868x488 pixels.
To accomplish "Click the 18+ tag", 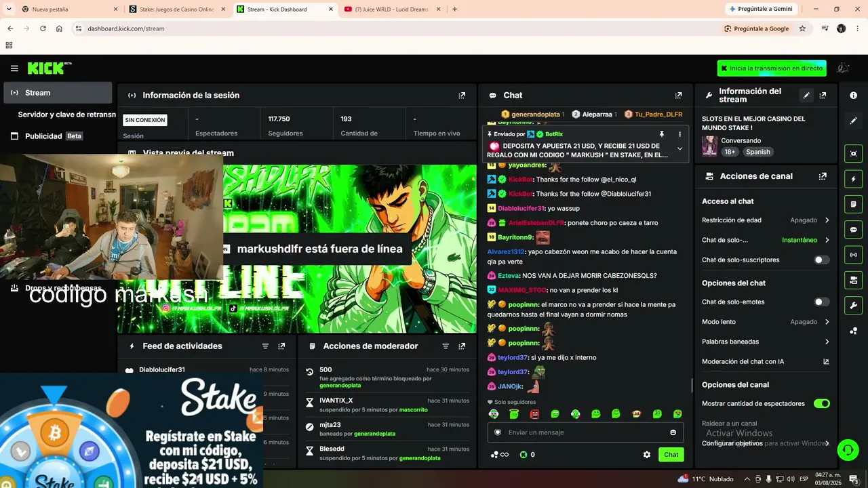I will coord(730,152).
